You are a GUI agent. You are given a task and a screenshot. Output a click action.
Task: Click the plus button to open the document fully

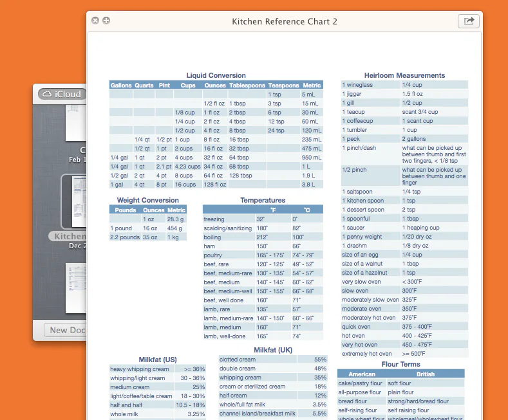[x=106, y=21]
